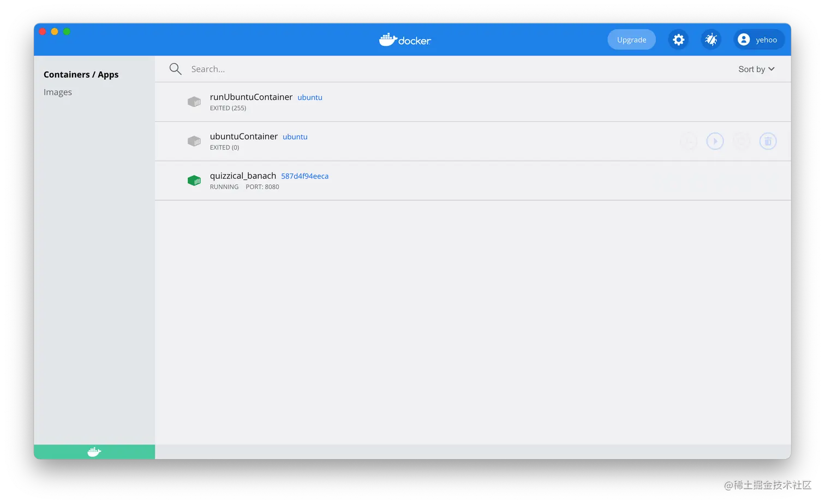Click the Docker logo in title bar
This screenshot has height=504, width=825.
[x=405, y=40]
